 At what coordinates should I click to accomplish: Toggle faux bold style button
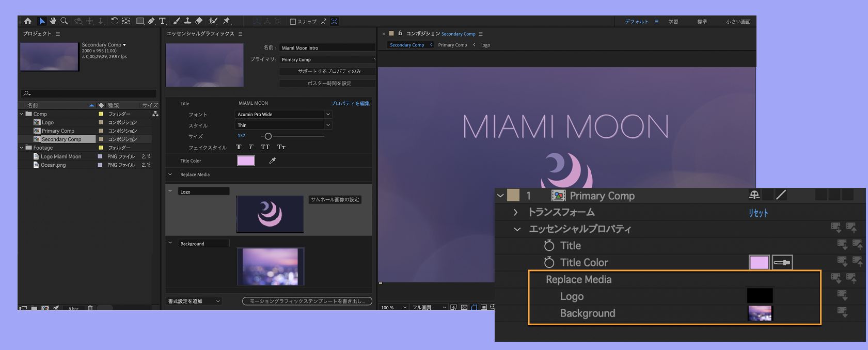click(239, 147)
